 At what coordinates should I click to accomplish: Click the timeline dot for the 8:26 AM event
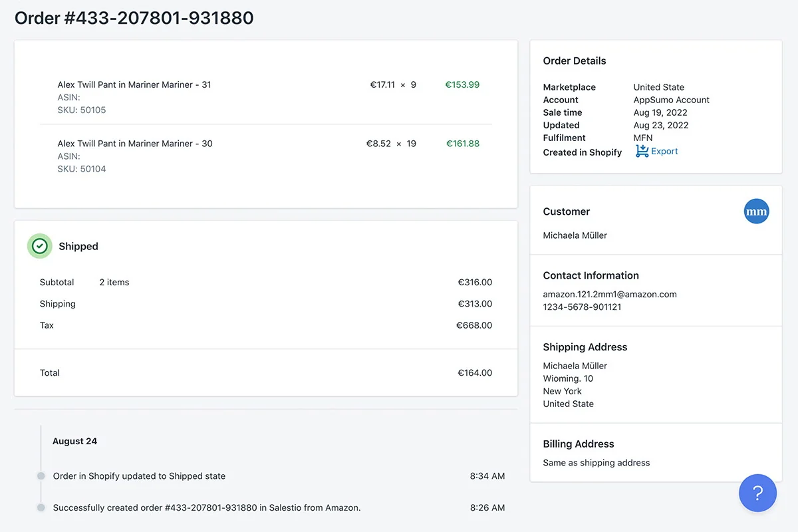point(41,507)
